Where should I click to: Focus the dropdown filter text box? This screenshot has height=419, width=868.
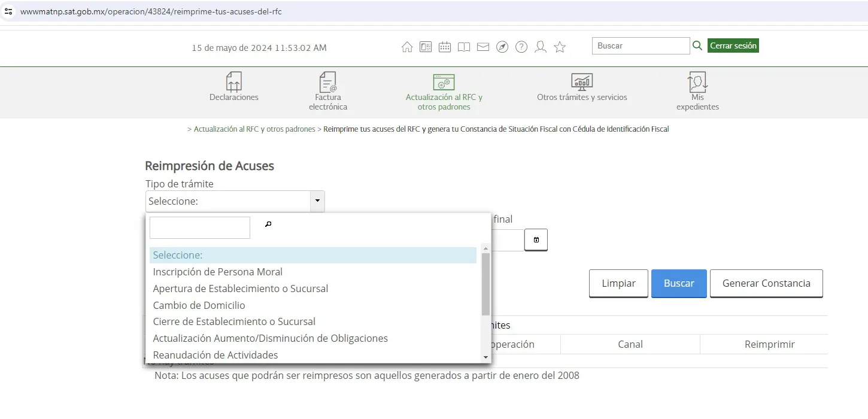200,227
